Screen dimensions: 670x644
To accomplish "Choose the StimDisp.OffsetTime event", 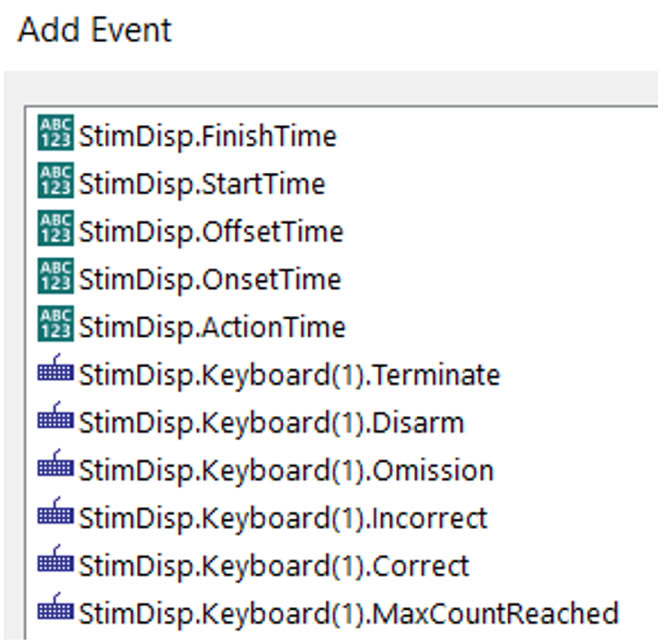I will pyautogui.click(x=210, y=232).
